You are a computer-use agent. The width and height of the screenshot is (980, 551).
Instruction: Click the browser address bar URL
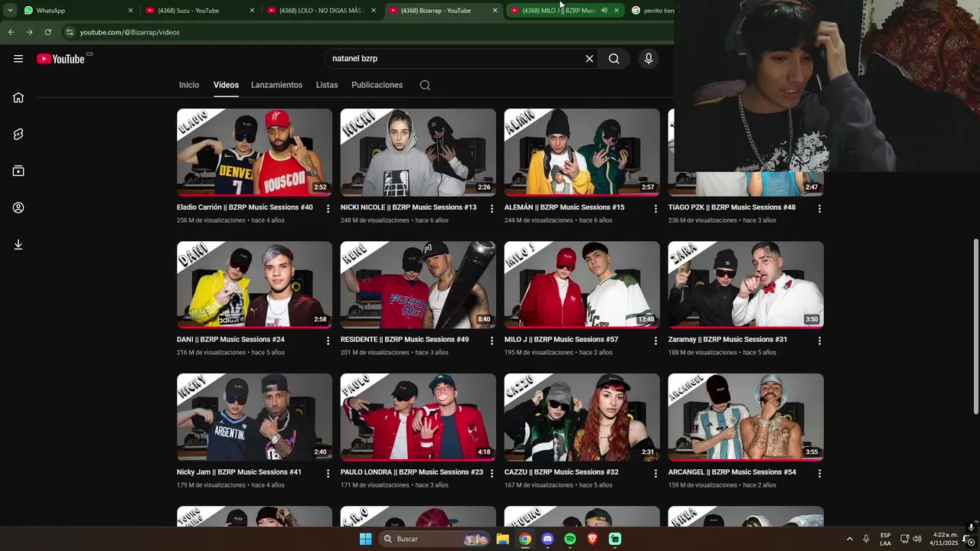click(130, 32)
